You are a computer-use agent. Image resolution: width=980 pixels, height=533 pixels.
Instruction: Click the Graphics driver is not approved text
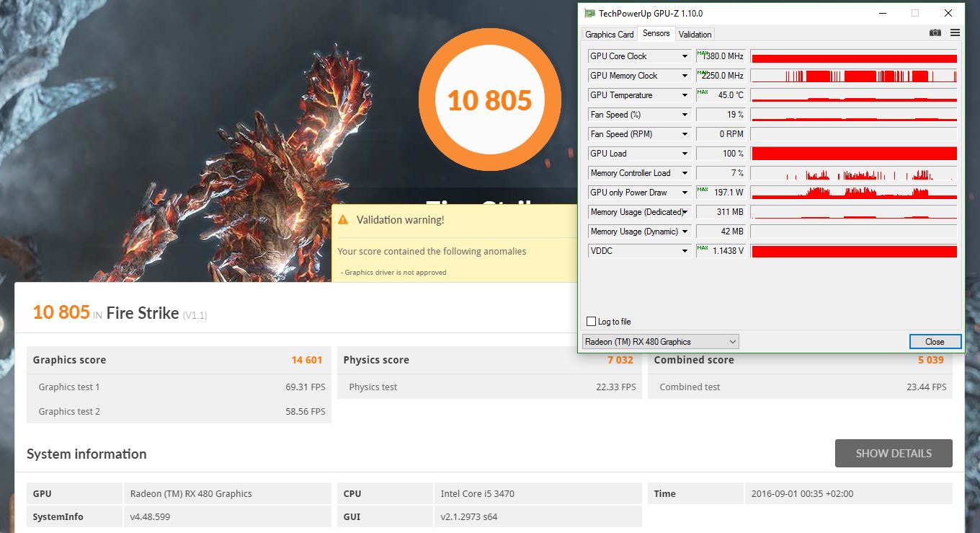395,273
